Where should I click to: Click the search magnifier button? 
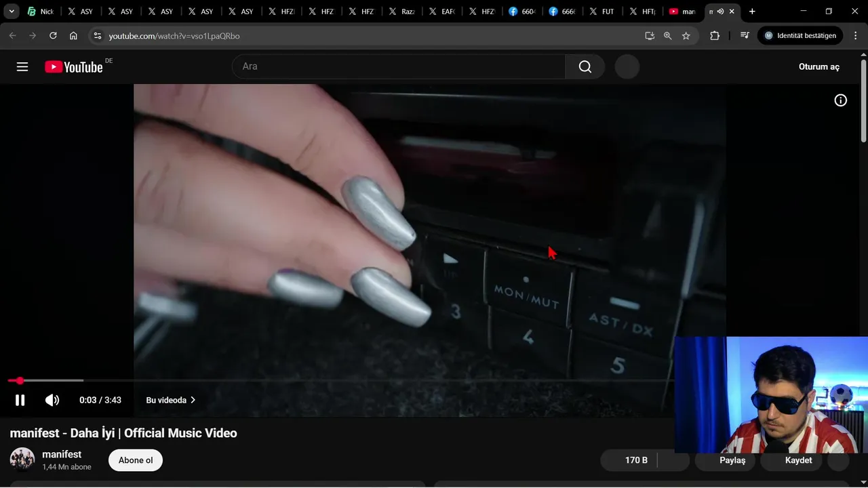[585, 66]
